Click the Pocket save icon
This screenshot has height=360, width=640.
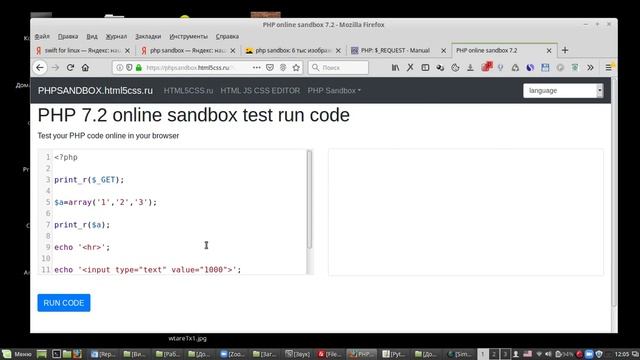pos(270,68)
